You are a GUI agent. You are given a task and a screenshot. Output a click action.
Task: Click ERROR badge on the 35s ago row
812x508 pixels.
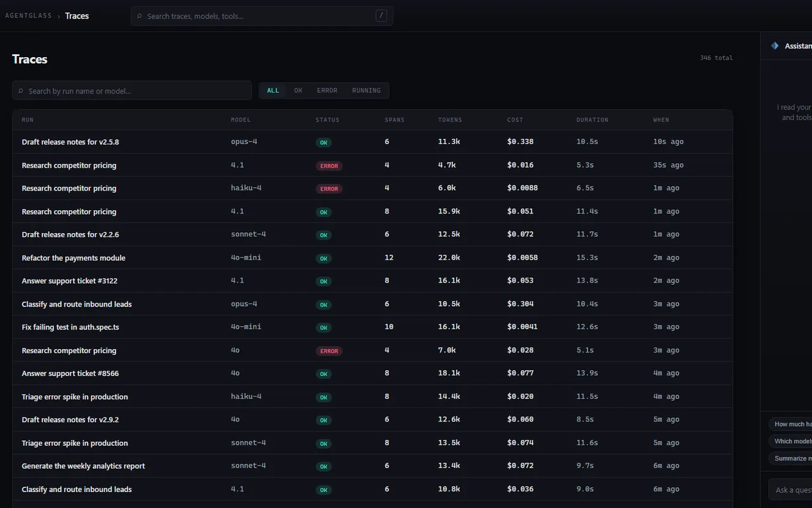point(329,166)
